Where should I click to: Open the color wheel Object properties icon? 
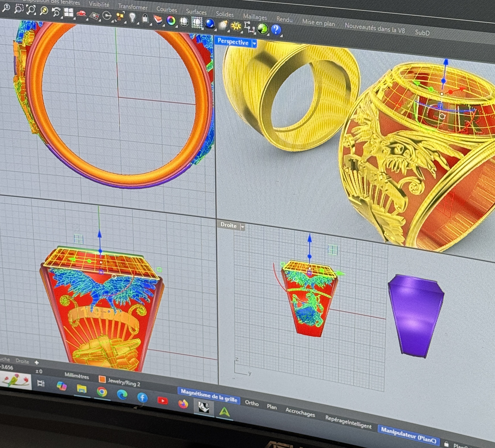coord(171,21)
